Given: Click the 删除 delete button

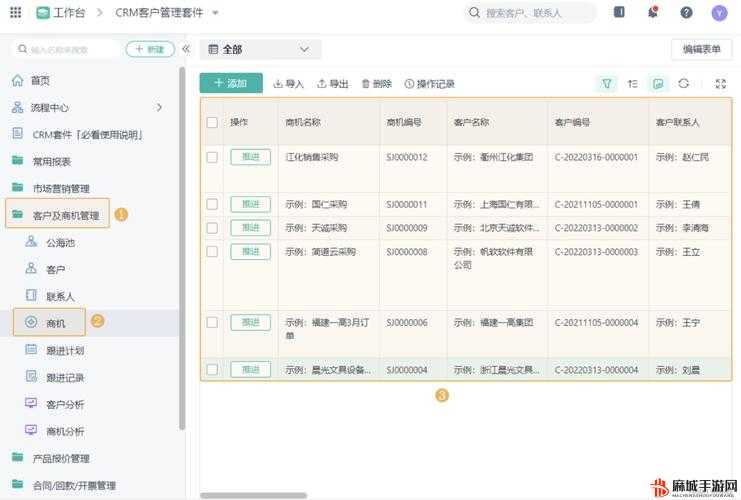Looking at the screenshot, I should coord(377,84).
